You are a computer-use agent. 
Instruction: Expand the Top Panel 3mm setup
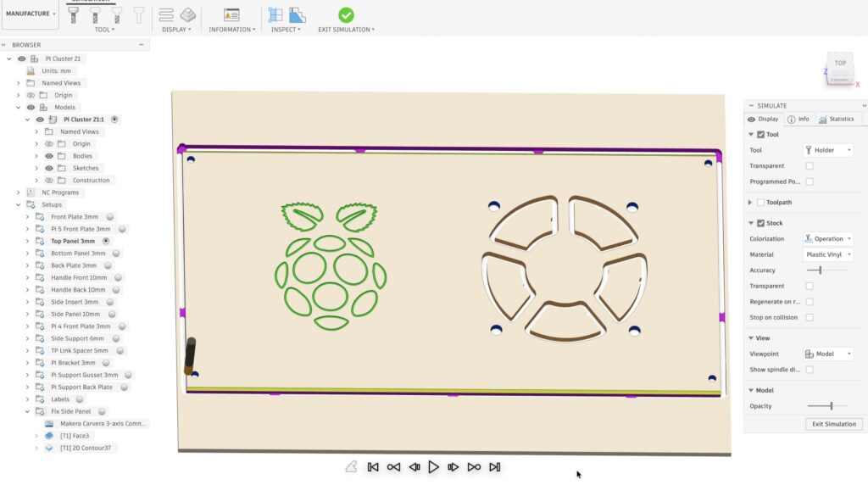[x=27, y=241]
